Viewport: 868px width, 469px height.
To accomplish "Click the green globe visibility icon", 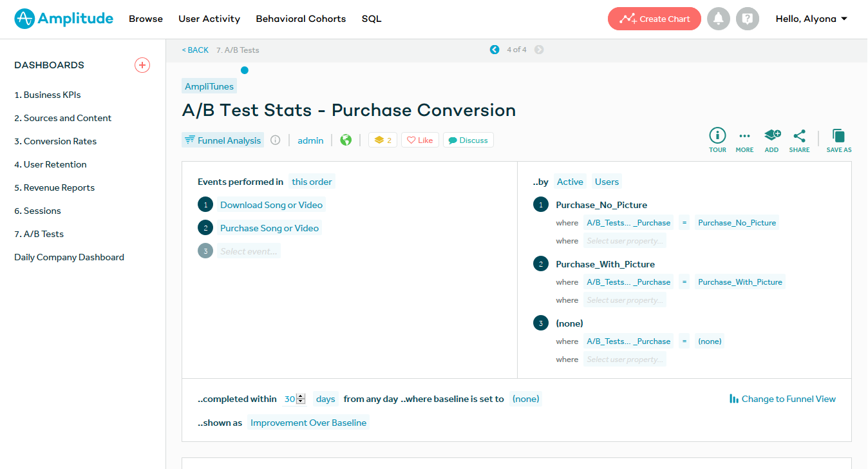I will pos(346,140).
